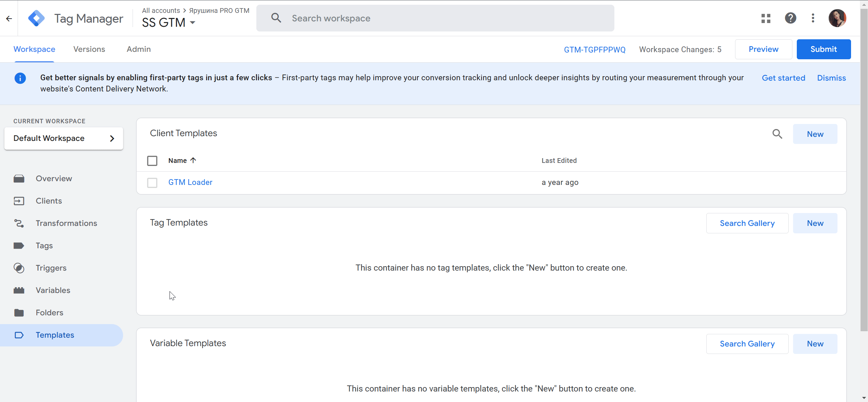
Task: Click the Last Edited column header
Action: 559,161
